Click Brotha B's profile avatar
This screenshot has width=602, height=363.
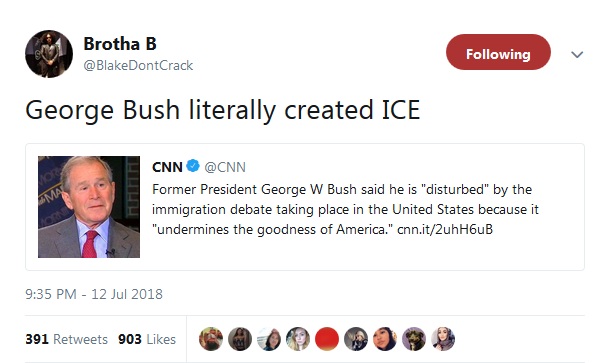pyautogui.click(x=49, y=54)
